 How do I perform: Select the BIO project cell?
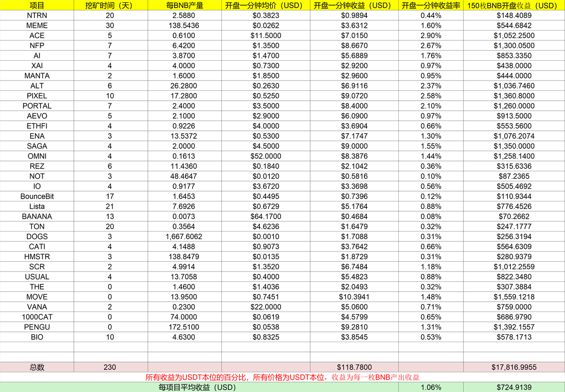[37, 337]
